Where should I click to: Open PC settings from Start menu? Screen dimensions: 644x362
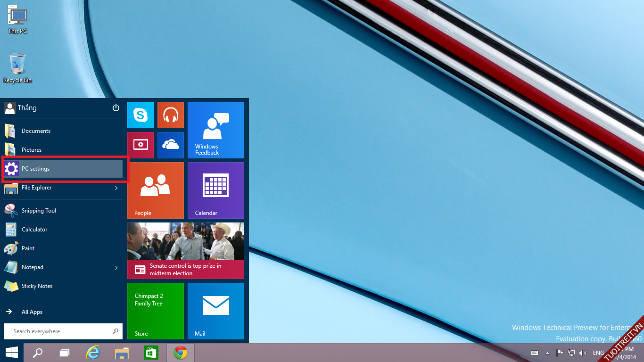pyautogui.click(x=35, y=169)
